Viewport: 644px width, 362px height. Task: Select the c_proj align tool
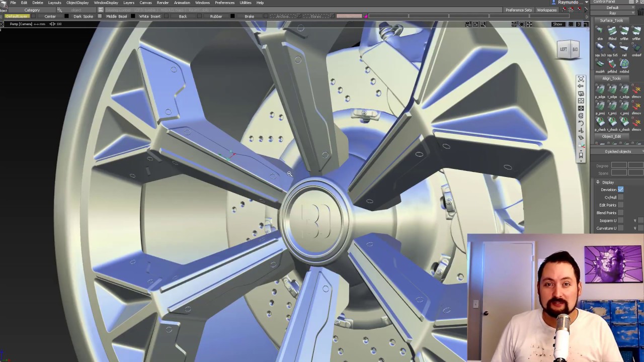pyautogui.click(x=624, y=107)
